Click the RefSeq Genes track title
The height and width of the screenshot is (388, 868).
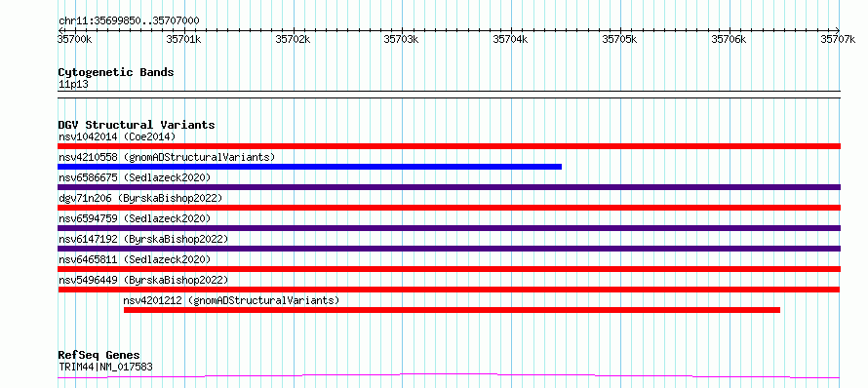(99, 355)
